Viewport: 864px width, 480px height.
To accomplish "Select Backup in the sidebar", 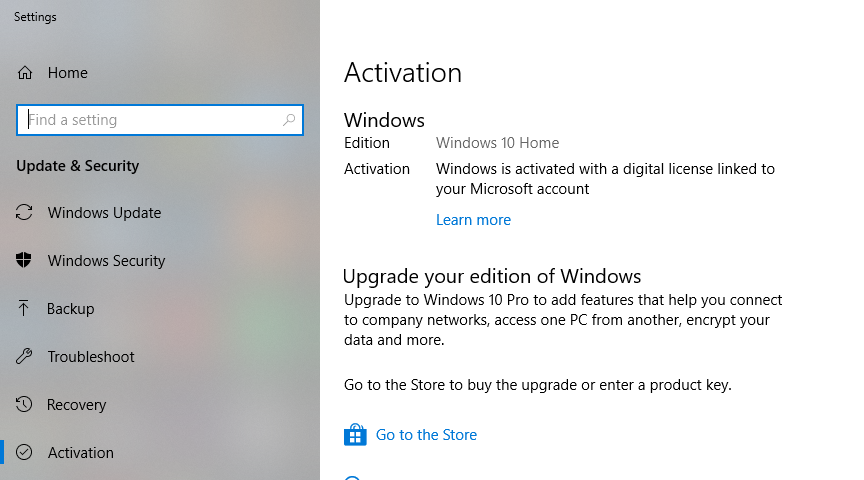I will tap(71, 309).
